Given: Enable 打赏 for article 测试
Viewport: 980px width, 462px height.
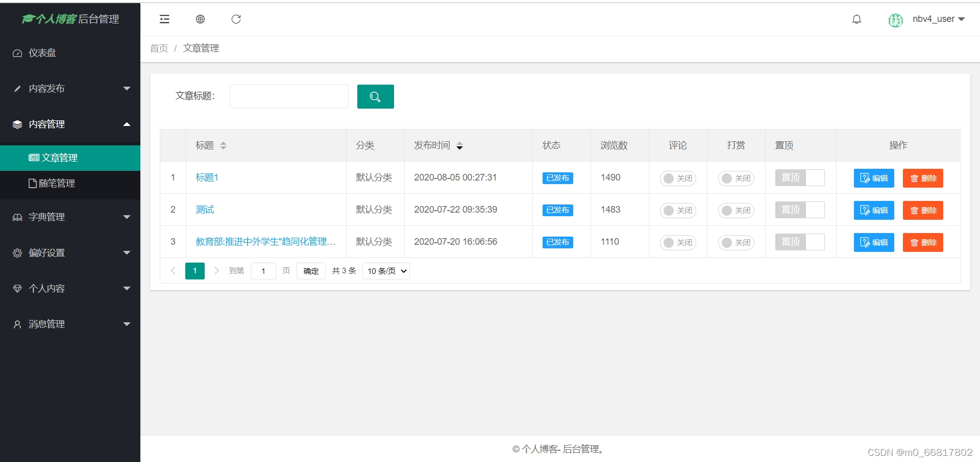Looking at the screenshot, I should point(736,210).
